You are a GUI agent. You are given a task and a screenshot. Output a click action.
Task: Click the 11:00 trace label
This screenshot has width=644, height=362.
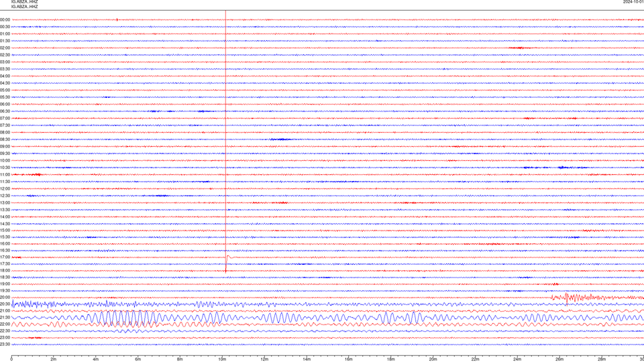pyautogui.click(x=5, y=174)
